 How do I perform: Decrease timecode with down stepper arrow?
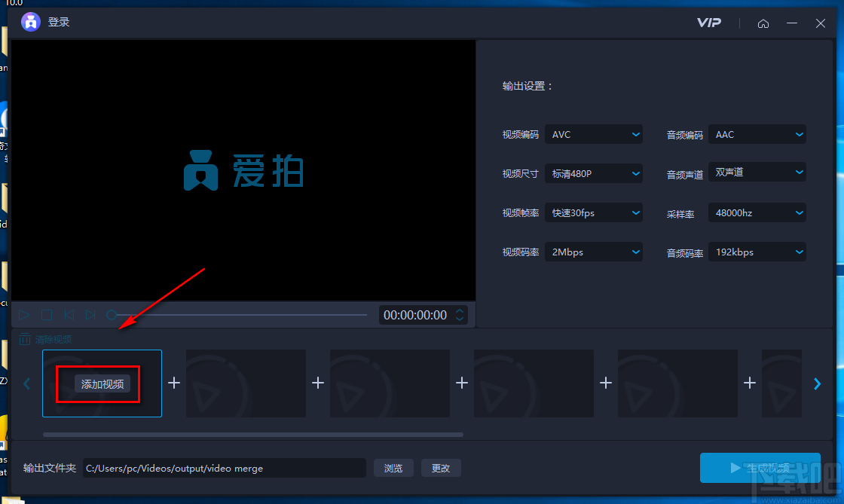click(460, 319)
